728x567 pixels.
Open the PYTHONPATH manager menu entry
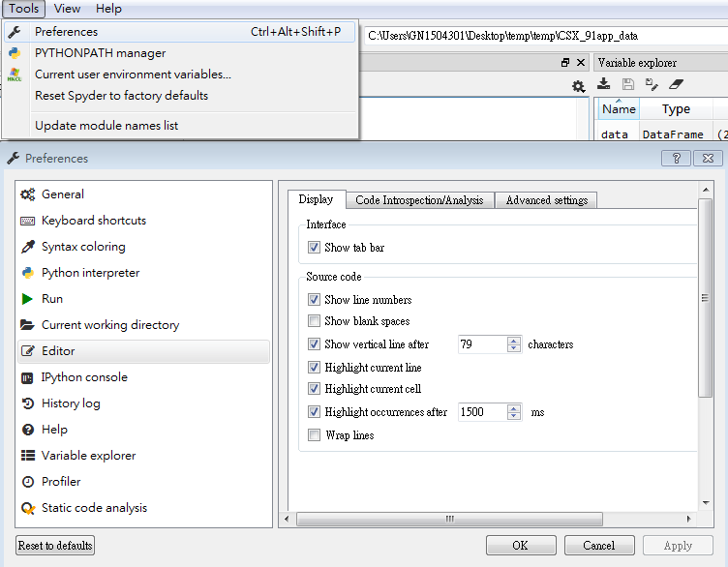pos(100,53)
